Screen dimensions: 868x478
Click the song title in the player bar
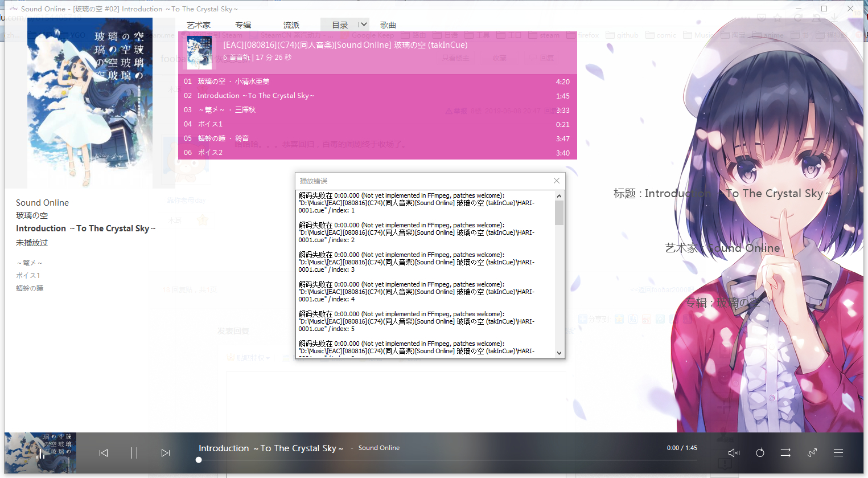[x=271, y=448]
